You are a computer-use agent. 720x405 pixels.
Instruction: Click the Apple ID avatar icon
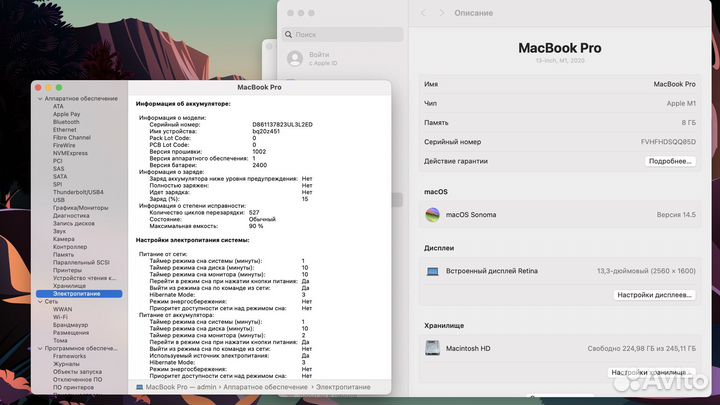[x=295, y=58]
